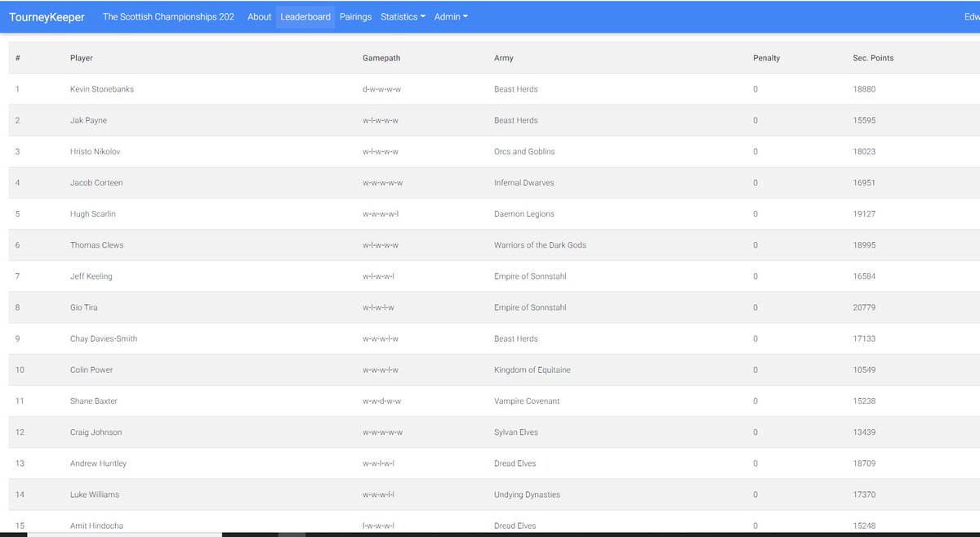Click the 13439 secondary points value
Screen dimensions: 980x537
tap(864, 432)
